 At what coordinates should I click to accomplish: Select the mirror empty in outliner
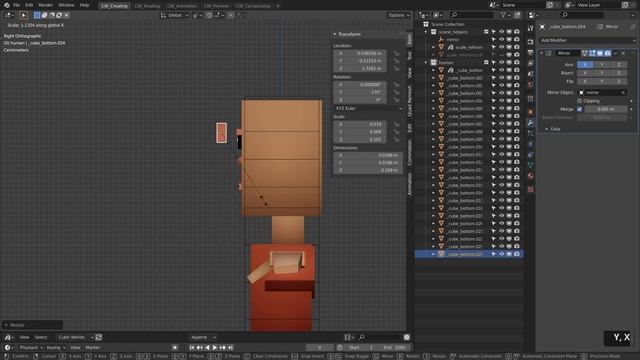click(453, 40)
